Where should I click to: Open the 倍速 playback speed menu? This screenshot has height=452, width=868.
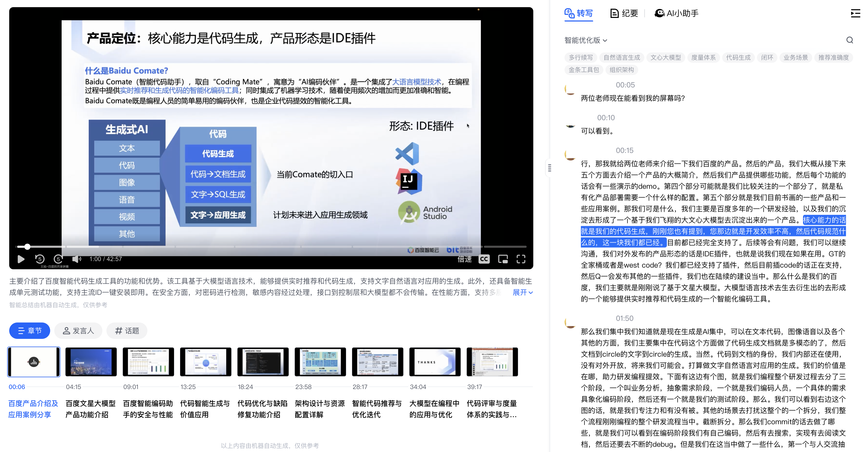pyautogui.click(x=464, y=259)
